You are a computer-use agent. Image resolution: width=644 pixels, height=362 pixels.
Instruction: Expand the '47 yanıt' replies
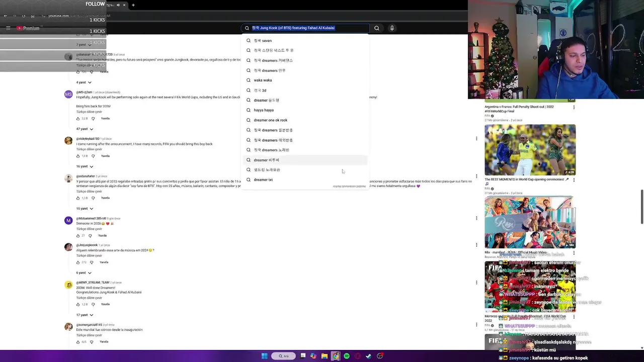pos(85,129)
